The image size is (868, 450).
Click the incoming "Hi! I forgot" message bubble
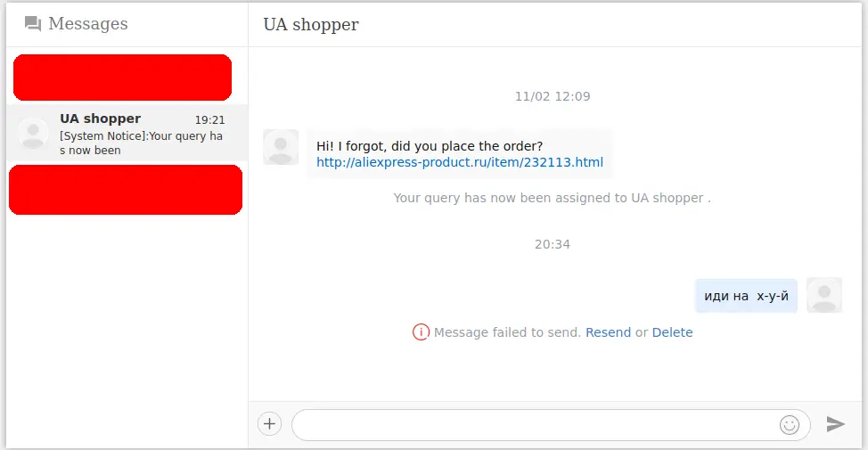(x=460, y=154)
